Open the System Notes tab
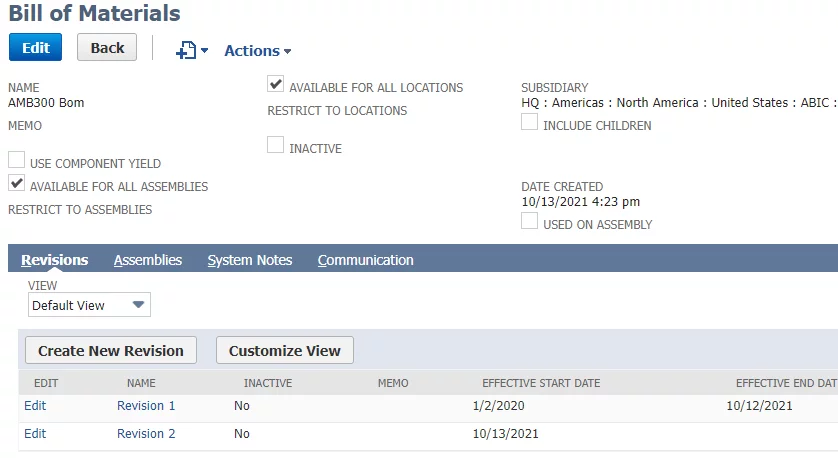Viewport: 838px width, 458px height. (250, 260)
